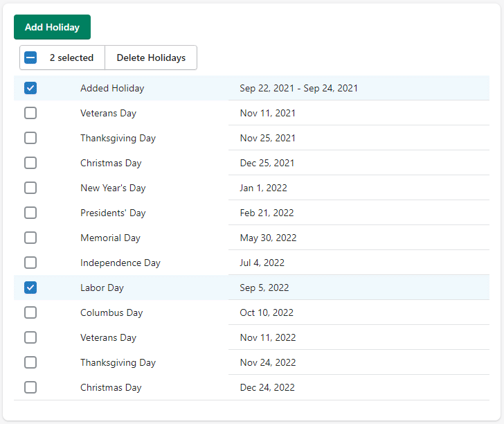This screenshot has height=424, width=504.
Task: Click the Labor Day Sep 5, 2022 date
Action: (264, 288)
